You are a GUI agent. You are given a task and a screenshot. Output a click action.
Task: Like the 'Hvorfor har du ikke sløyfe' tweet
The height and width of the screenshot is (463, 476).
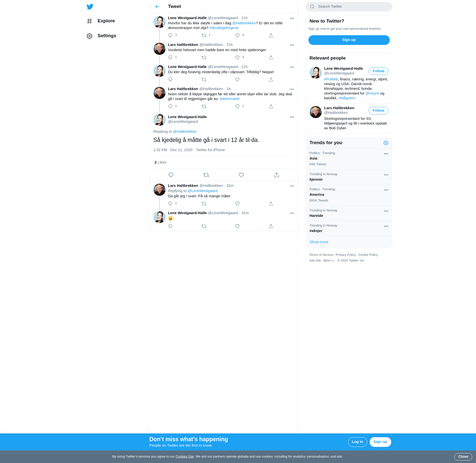[x=237, y=35]
